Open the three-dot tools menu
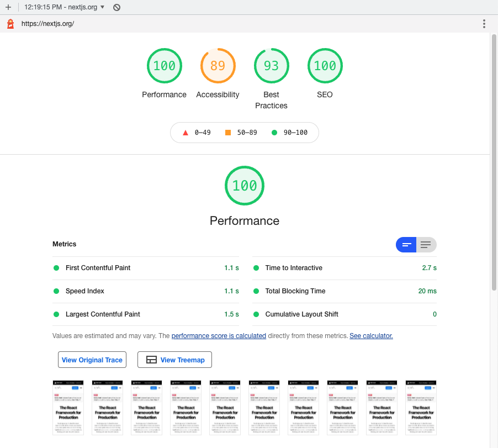Viewport: 498px width, 448px height. click(x=484, y=24)
